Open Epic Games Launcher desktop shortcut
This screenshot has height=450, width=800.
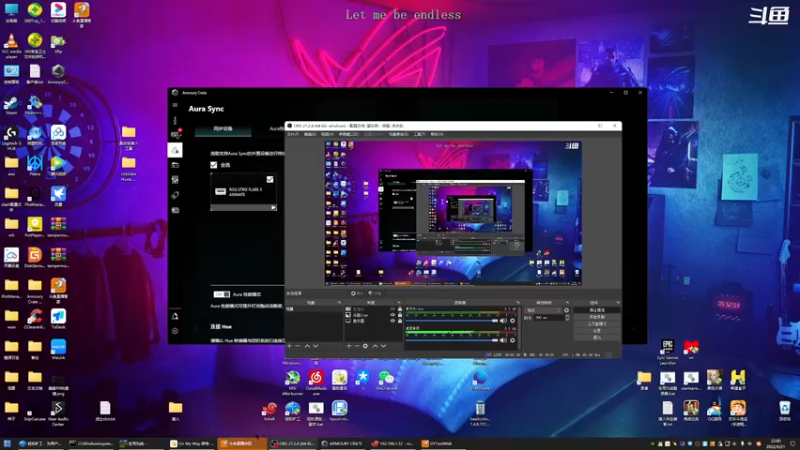coord(667,352)
